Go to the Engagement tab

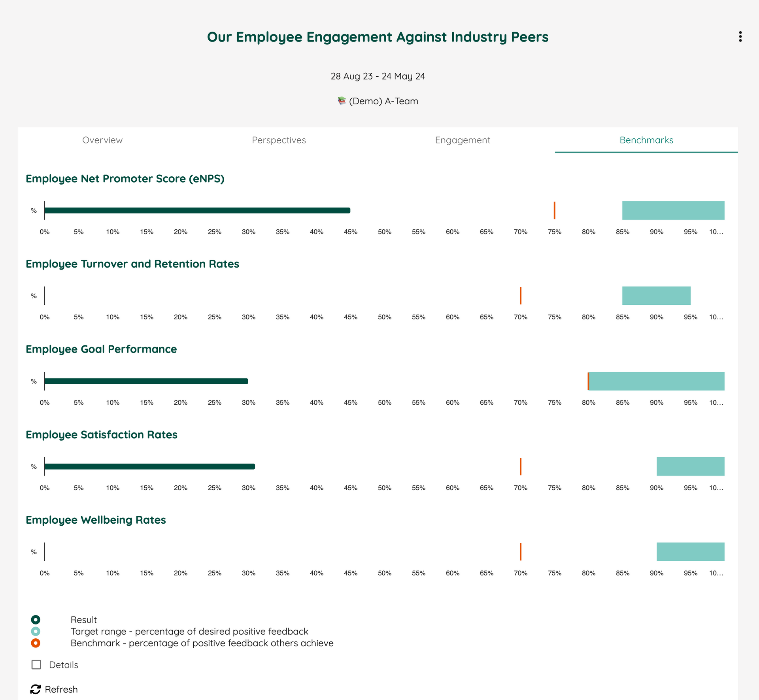[x=463, y=140]
